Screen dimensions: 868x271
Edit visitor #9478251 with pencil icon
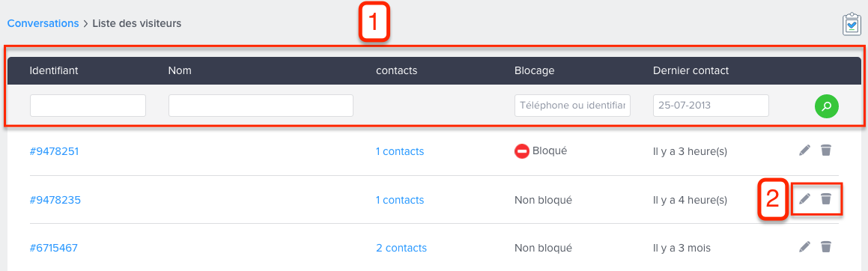point(805,150)
